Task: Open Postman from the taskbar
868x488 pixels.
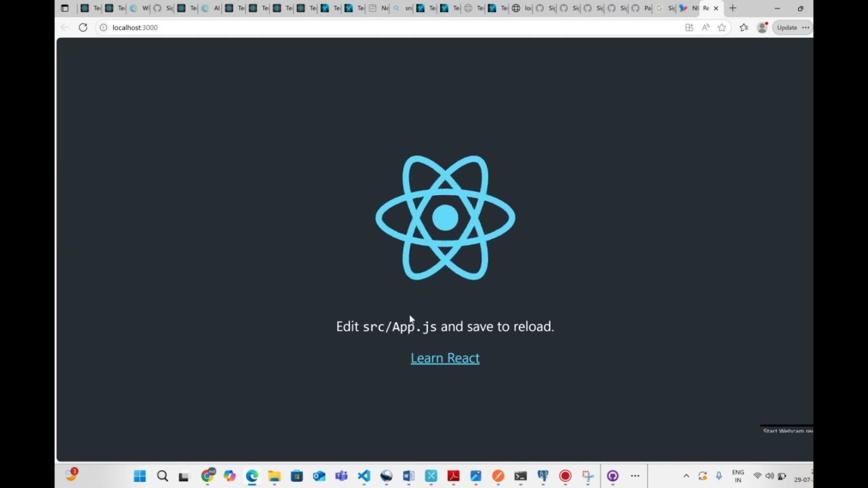Action: (498, 476)
